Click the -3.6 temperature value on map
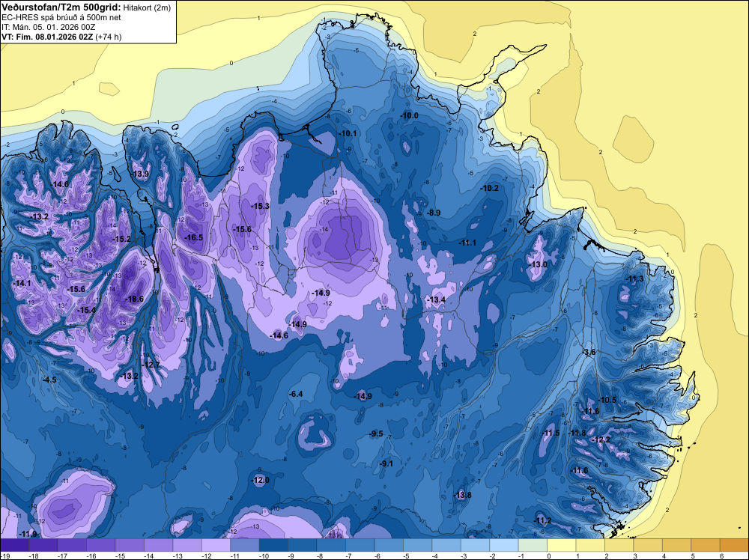 pos(589,352)
